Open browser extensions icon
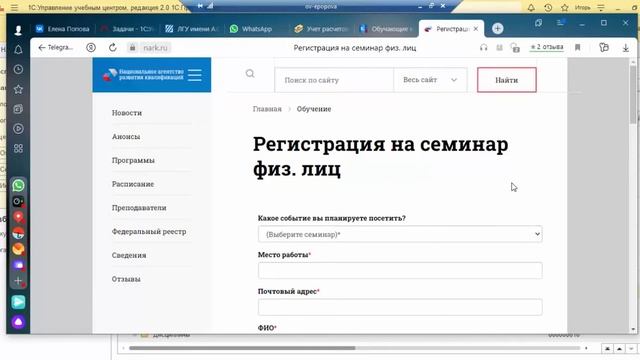The width and height of the screenshot is (640, 360). pos(604,48)
